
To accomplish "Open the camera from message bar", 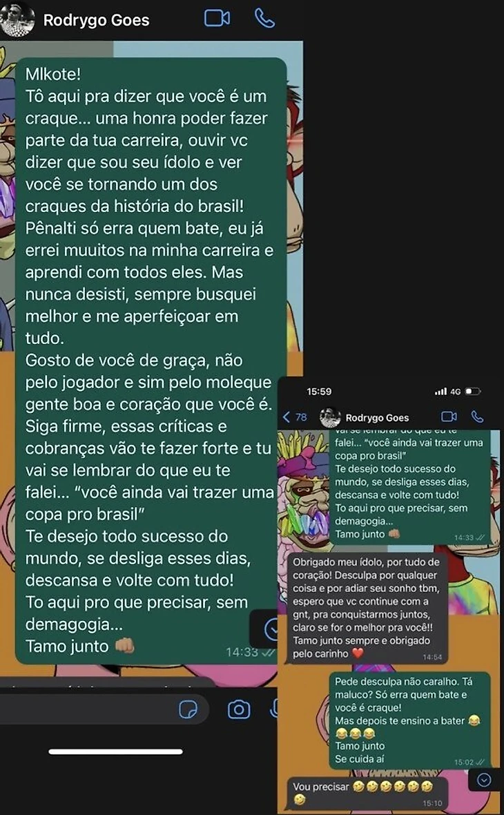I will coord(238,709).
